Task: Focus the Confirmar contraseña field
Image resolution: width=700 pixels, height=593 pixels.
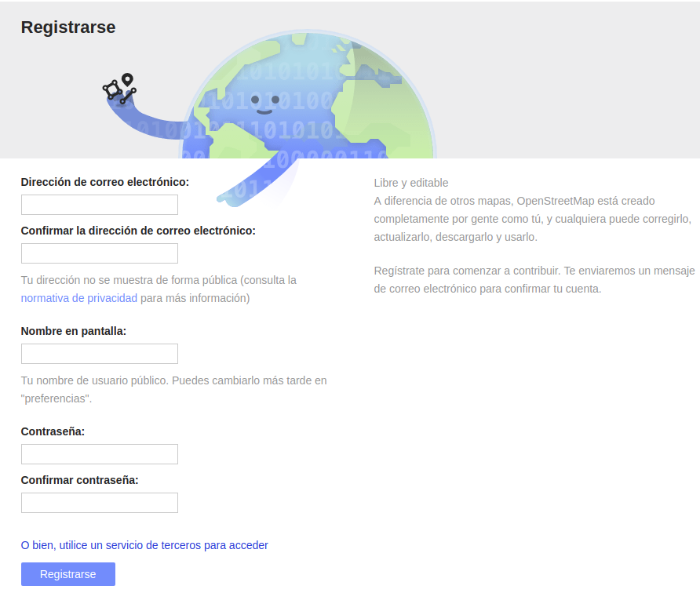Action: 100,503
